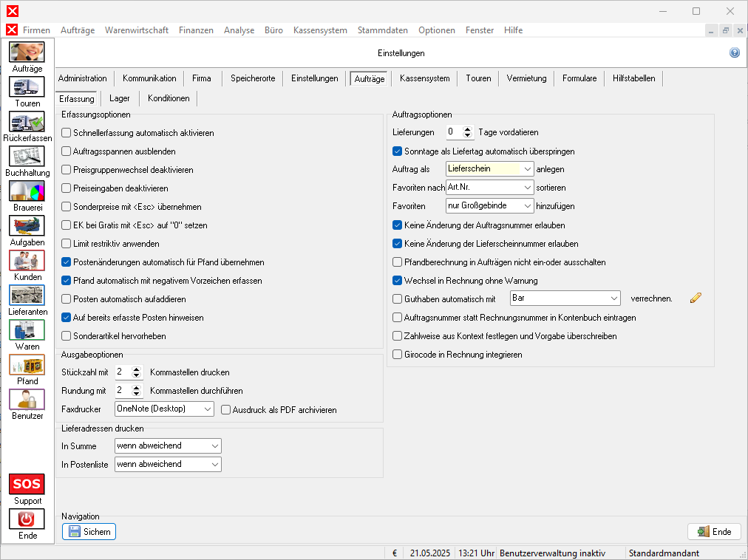Viewport: 748px width, 560px height.
Task: Tick Girocode in Rechnung integrieren
Action: coord(398,355)
